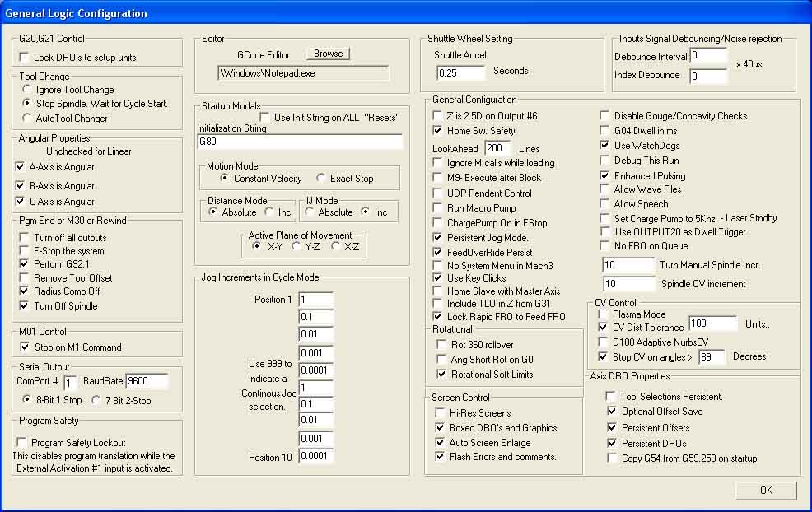The width and height of the screenshot is (812, 512).
Task: Toggle Use WatchDogs checkbox
Action: [604, 146]
